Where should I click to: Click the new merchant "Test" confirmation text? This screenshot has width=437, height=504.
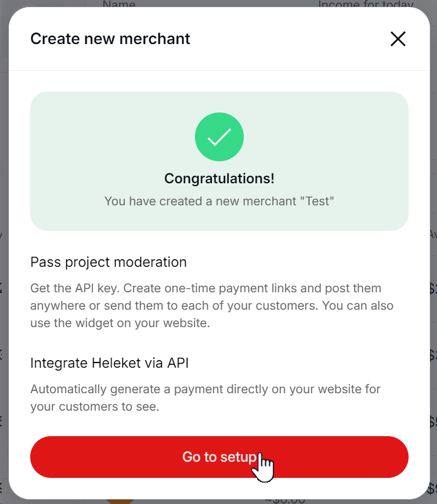coord(219,201)
